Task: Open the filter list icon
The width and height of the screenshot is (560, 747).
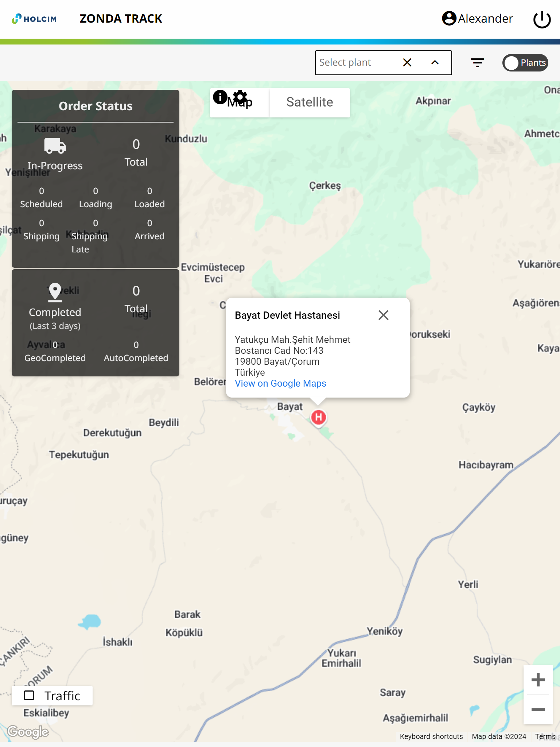Action: point(477,63)
